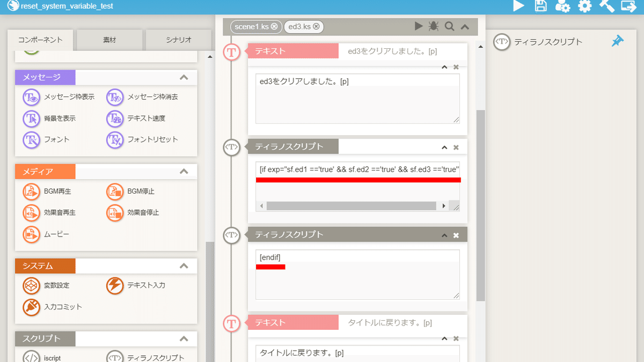Select the ムービー component
The height and width of the screenshot is (362, 644).
tap(46, 234)
